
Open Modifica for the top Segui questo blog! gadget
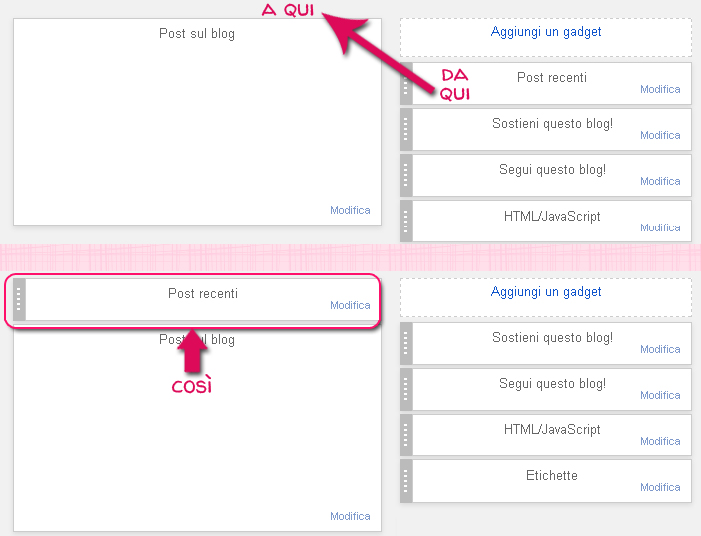(660, 181)
